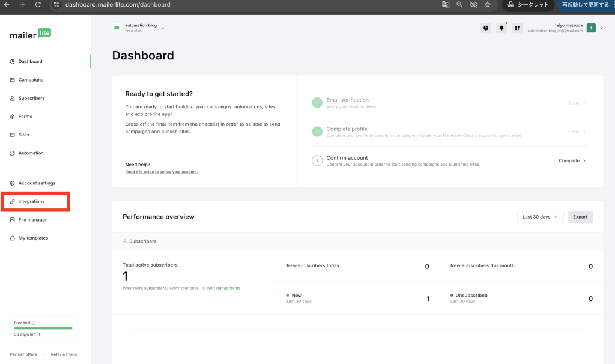This screenshot has height=364, width=615.
Task: Click the browser bookmark star icon
Action: coord(488,5)
